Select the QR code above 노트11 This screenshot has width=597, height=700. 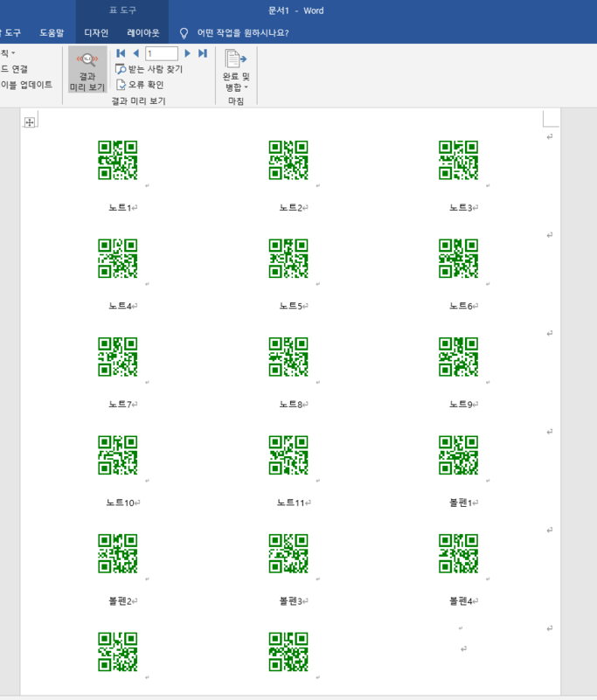tap(288, 455)
